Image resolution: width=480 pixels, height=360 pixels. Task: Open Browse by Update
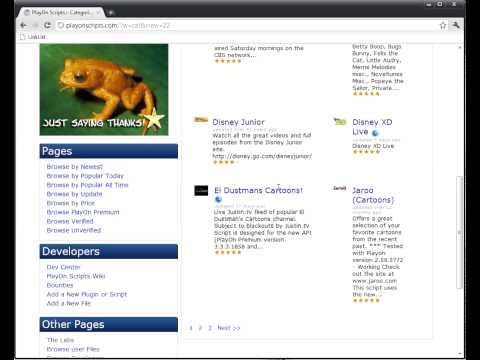pyautogui.click(x=74, y=194)
